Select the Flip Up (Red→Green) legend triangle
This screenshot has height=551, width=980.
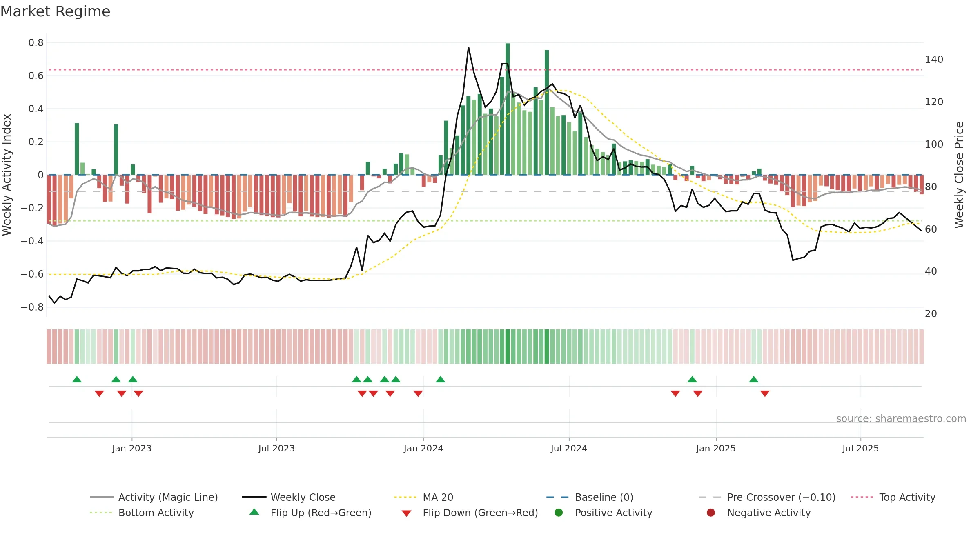point(254,512)
